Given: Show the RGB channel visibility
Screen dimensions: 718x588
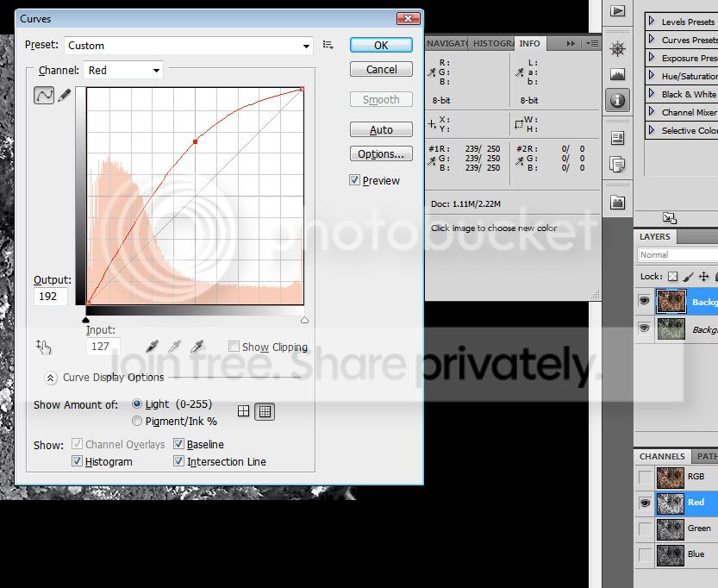Looking at the screenshot, I should pos(646,477).
